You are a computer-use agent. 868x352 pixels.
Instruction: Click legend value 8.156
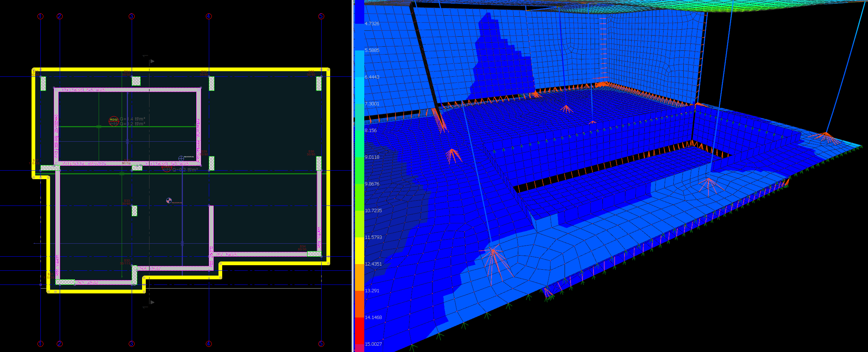coord(371,130)
